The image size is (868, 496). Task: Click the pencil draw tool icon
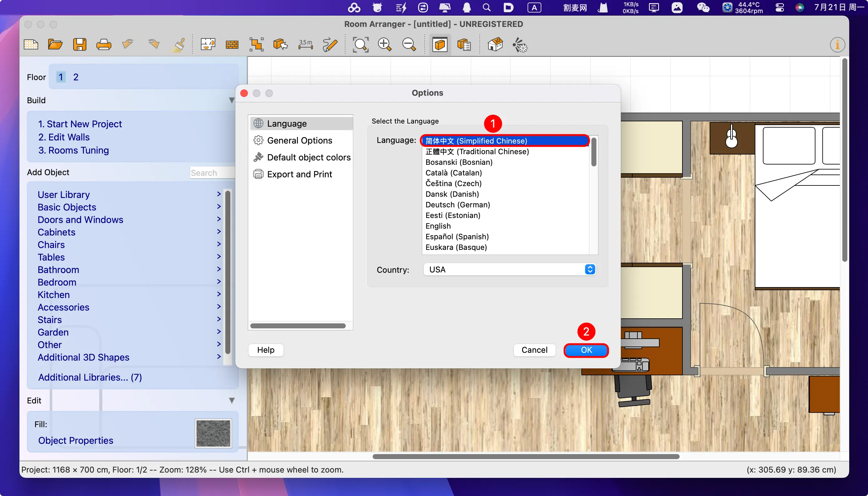point(329,45)
